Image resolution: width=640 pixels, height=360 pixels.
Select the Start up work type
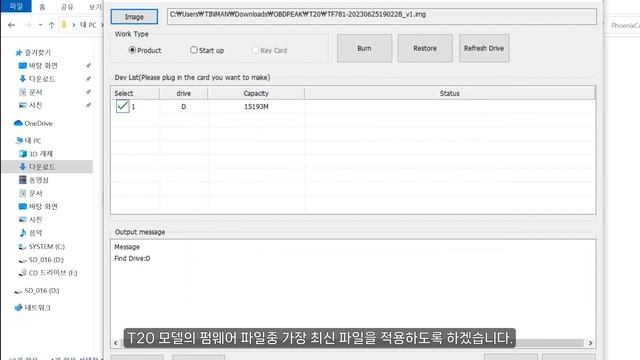click(207, 50)
